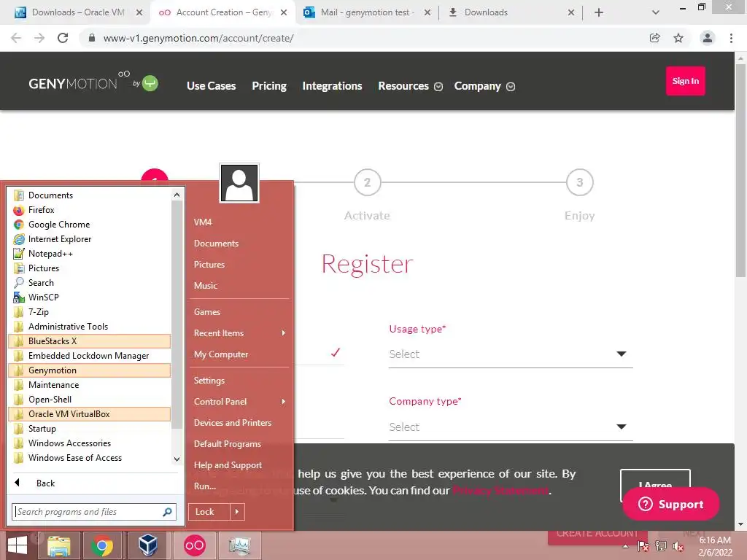This screenshot has width=747, height=560.
Task: Expand the Genymotion program folder
Action: click(x=89, y=370)
